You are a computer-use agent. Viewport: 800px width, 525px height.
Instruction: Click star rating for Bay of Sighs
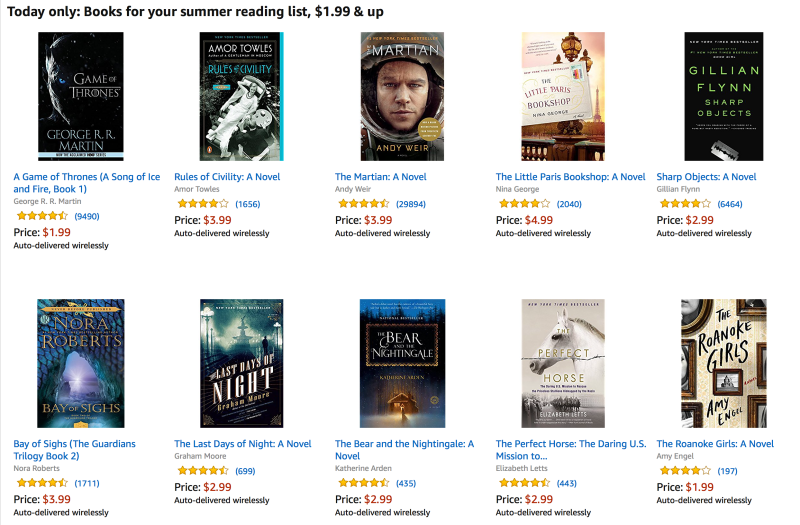(41, 483)
